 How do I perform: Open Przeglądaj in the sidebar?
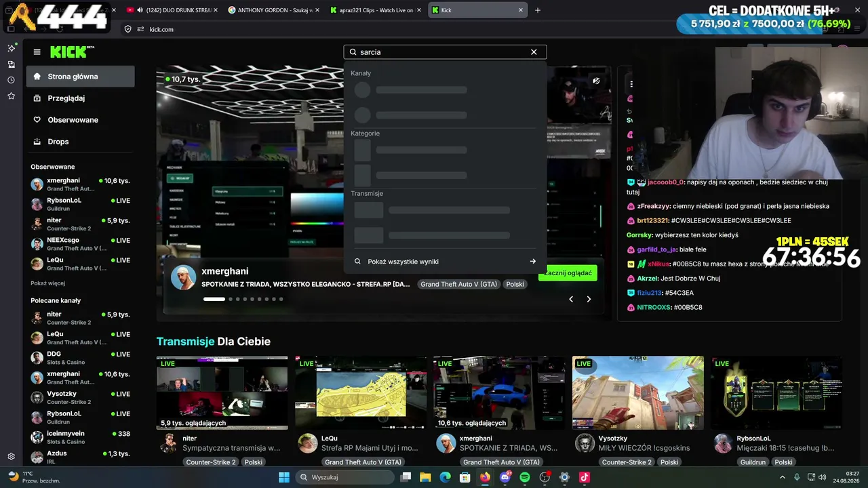pos(80,98)
